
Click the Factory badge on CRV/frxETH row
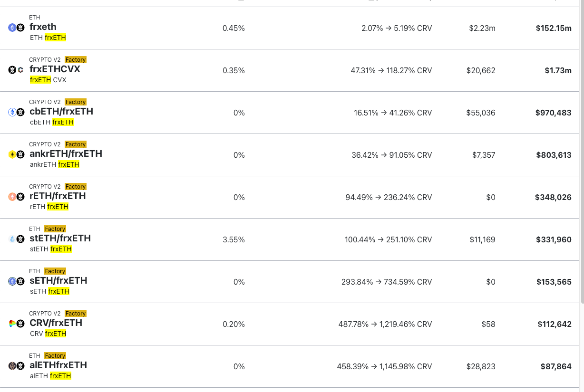click(76, 314)
